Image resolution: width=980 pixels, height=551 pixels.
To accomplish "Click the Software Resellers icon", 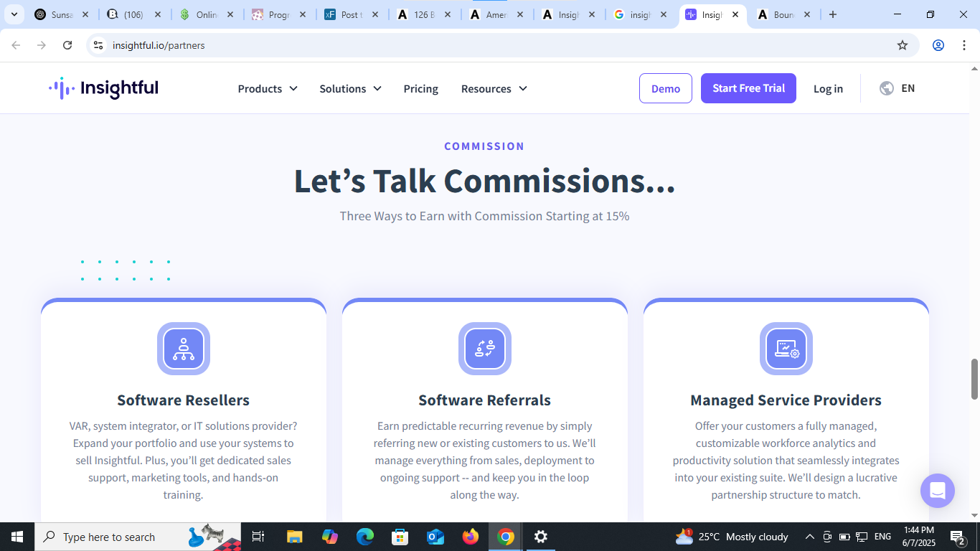I will coord(184,349).
